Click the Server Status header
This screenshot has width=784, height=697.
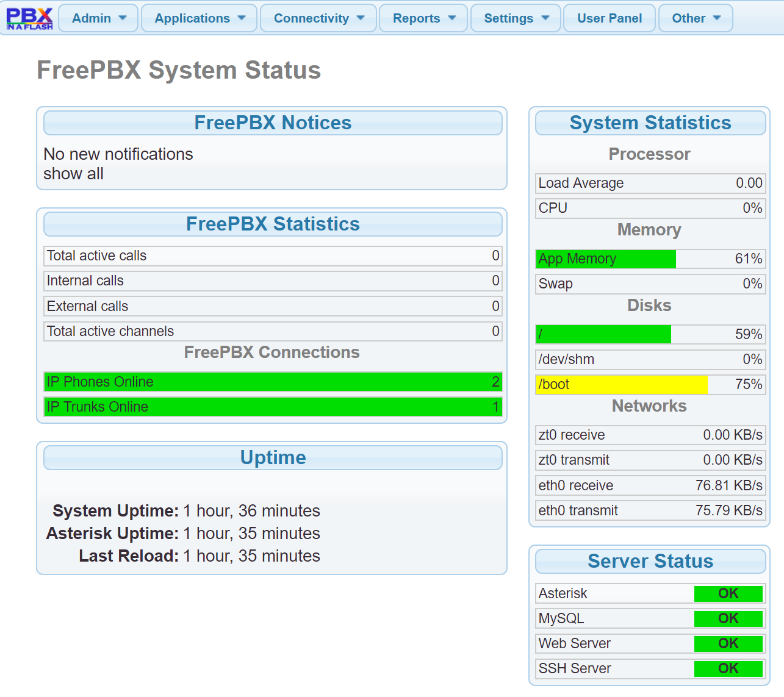(x=650, y=562)
